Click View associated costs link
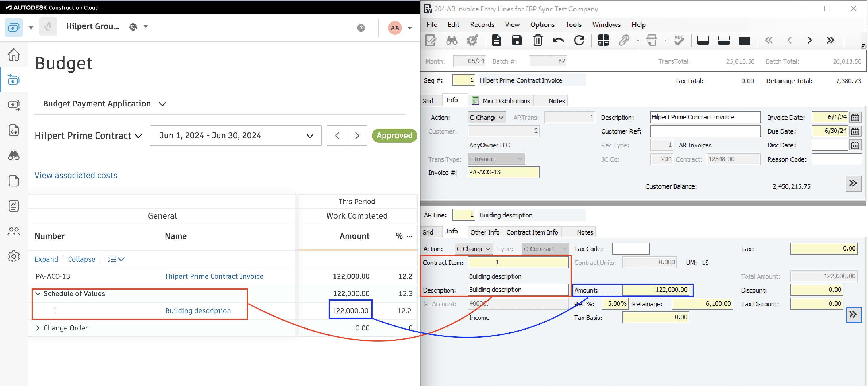 76,175
